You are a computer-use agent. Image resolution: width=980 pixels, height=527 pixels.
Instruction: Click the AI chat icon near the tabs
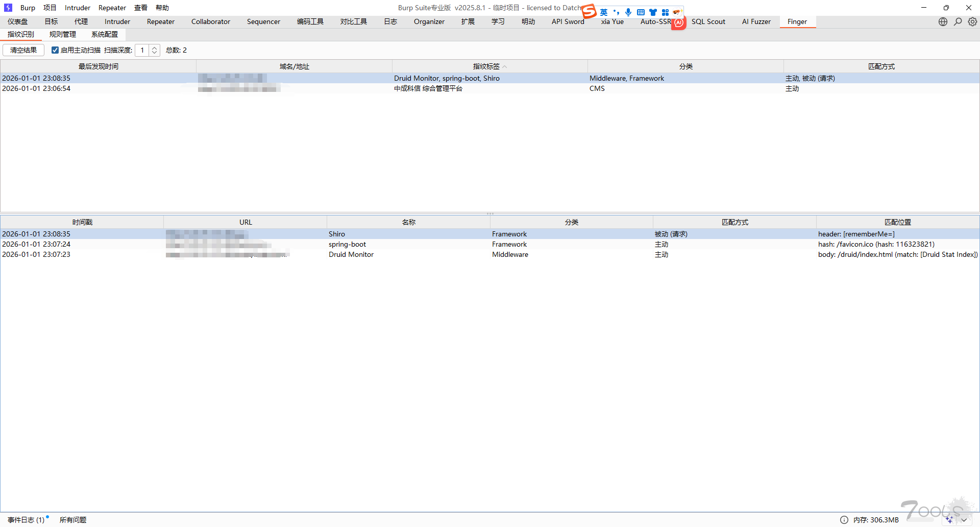point(678,22)
